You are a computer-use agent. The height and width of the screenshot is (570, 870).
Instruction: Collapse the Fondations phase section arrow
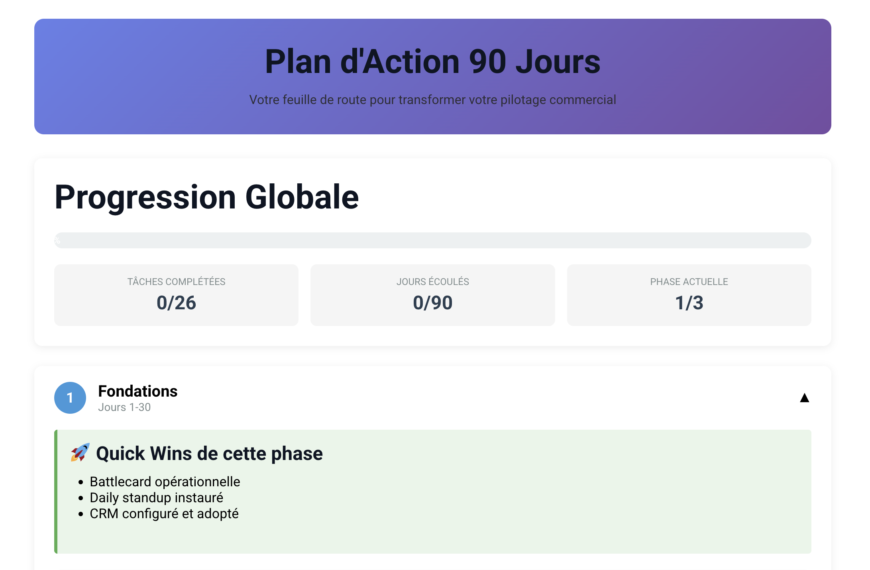pyautogui.click(x=804, y=398)
